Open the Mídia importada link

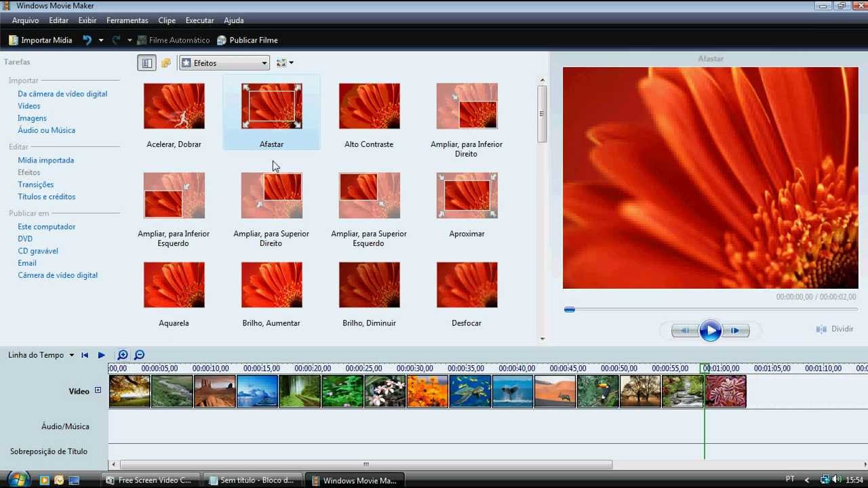pyautogui.click(x=46, y=161)
